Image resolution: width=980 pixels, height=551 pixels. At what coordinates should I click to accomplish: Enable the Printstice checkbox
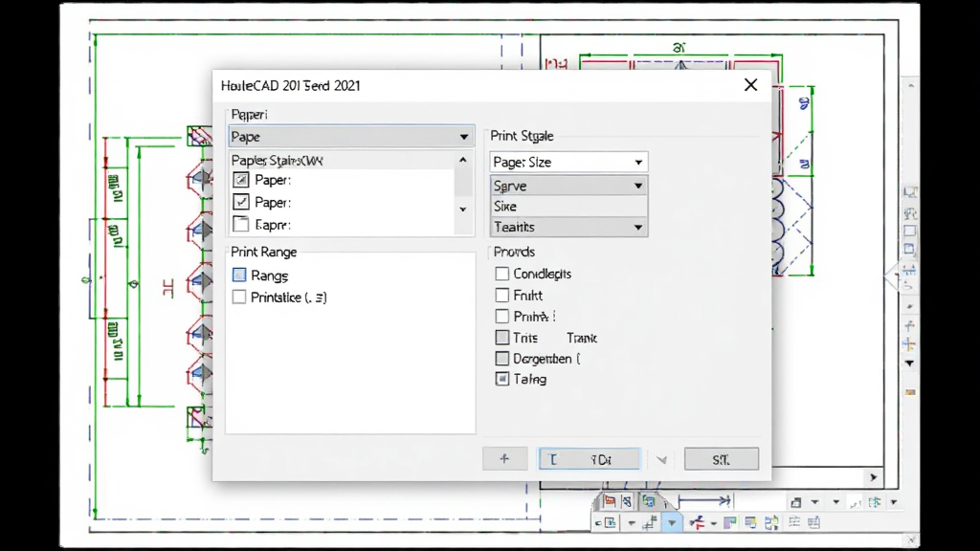pyautogui.click(x=238, y=297)
